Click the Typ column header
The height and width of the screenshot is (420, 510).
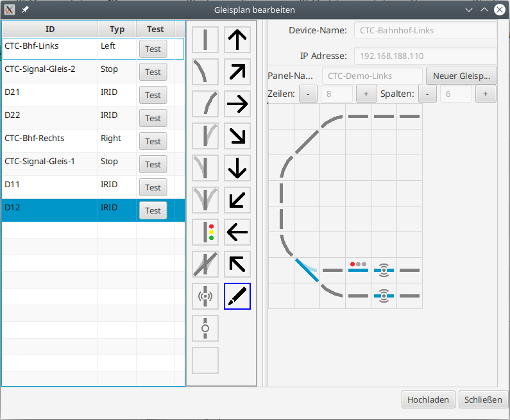coord(117,29)
